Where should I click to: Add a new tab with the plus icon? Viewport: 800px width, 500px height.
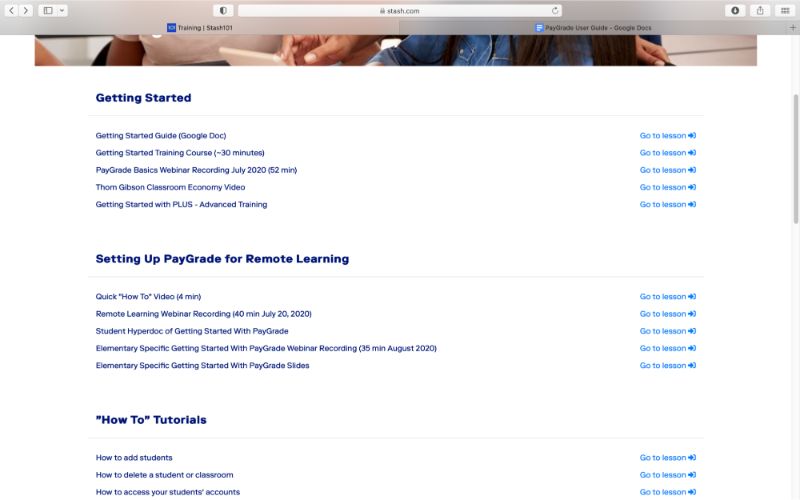point(792,28)
